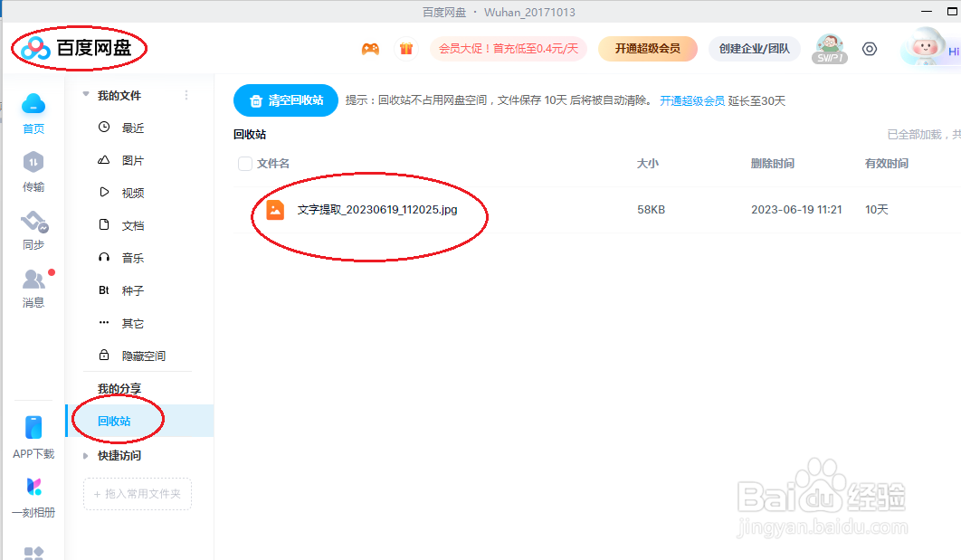Open 最近 recent files list
This screenshot has width=961, height=560.
pos(133,128)
